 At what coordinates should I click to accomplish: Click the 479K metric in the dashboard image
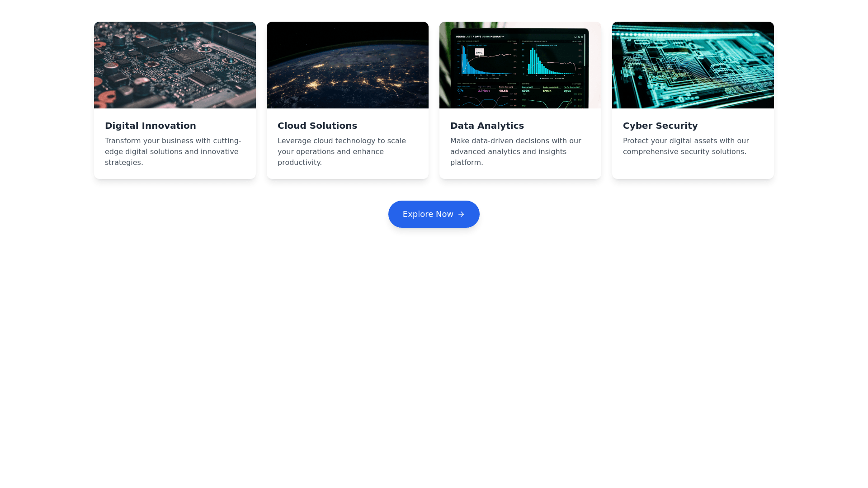pos(526,91)
